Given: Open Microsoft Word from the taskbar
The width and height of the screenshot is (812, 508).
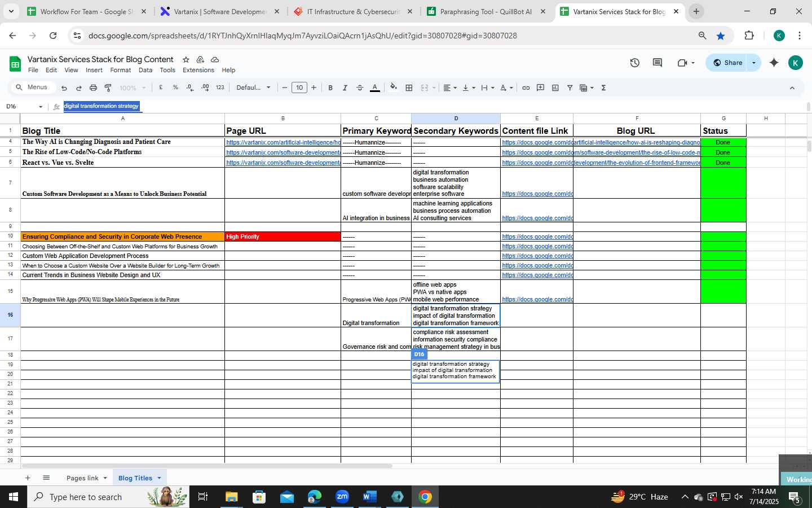Looking at the screenshot, I should [x=369, y=497].
